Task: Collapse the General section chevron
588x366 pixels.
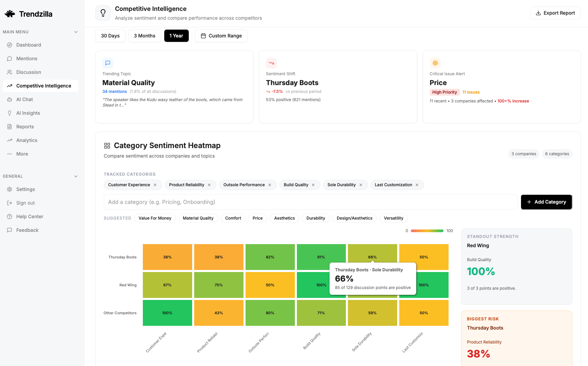Action: (76, 176)
